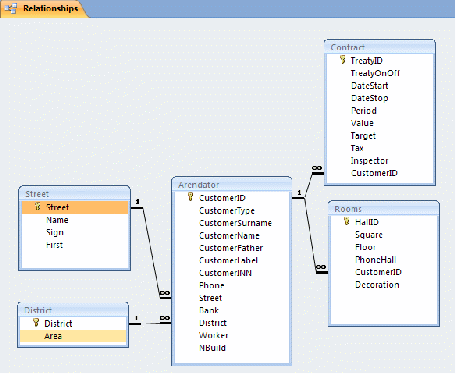Select the Rooms table title bar
Screen dimensions: 456x374
(x=384, y=209)
